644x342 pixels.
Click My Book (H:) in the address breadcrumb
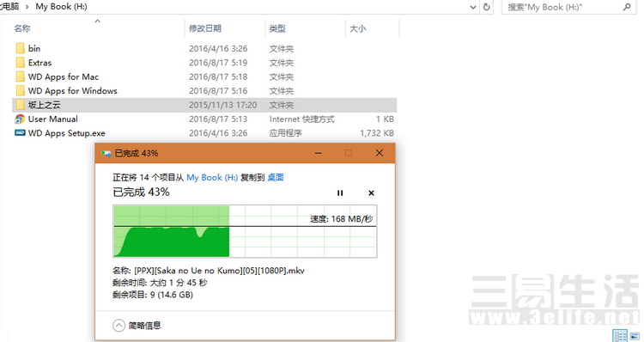(61, 7)
